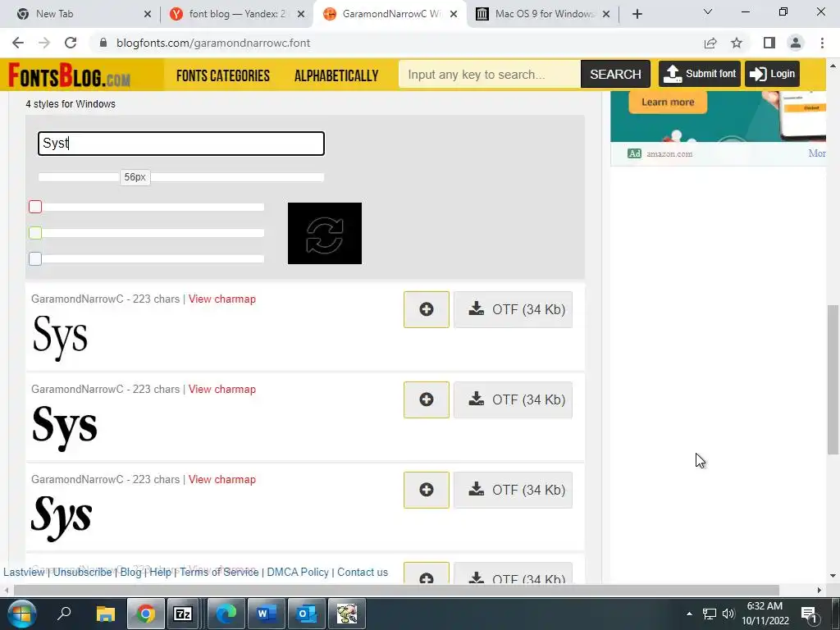Open the FontsBlog.com logo homepage
The image size is (840, 630).
(70, 75)
